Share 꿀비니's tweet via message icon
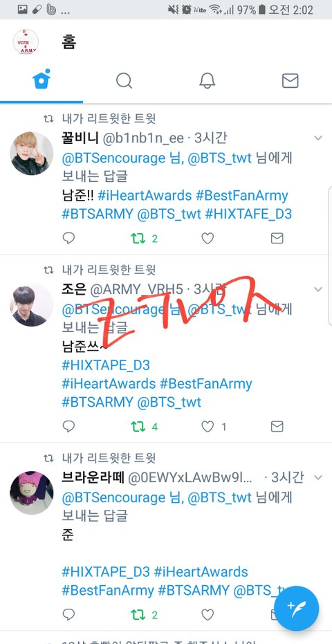332x644 pixels. point(277,238)
